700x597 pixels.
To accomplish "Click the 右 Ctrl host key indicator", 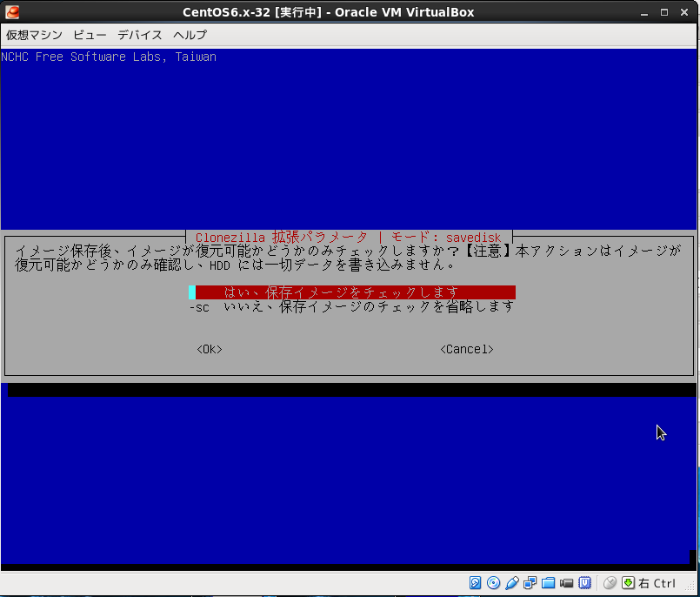I will click(x=657, y=583).
